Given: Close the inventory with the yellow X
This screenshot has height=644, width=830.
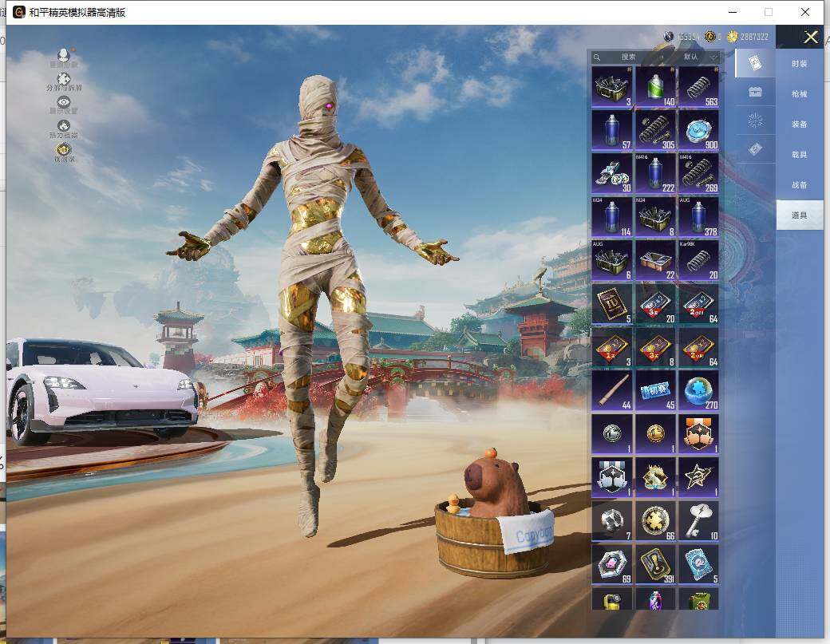Looking at the screenshot, I should [x=811, y=37].
